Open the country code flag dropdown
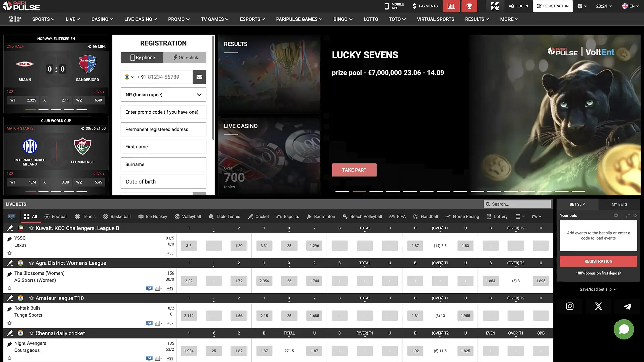The height and width of the screenshot is (362, 644). [129, 77]
